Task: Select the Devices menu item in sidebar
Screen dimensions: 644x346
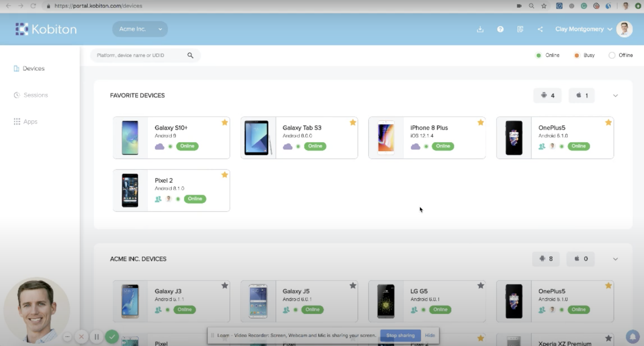Action: coord(34,68)
